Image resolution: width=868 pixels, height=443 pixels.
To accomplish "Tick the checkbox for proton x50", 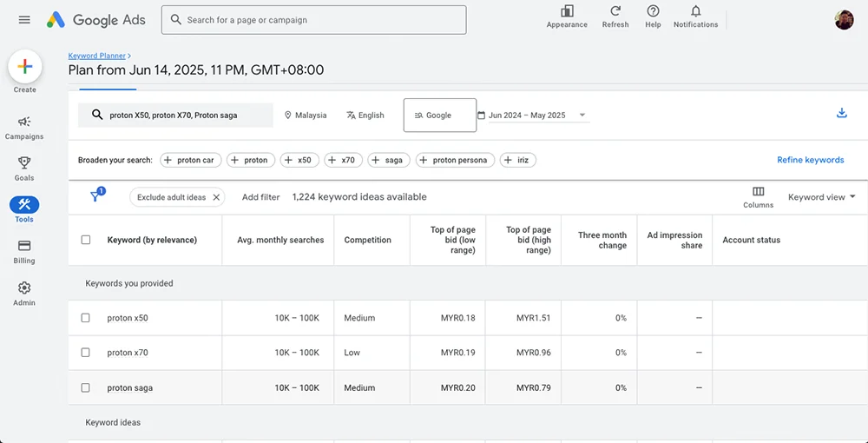I will 85,318.
